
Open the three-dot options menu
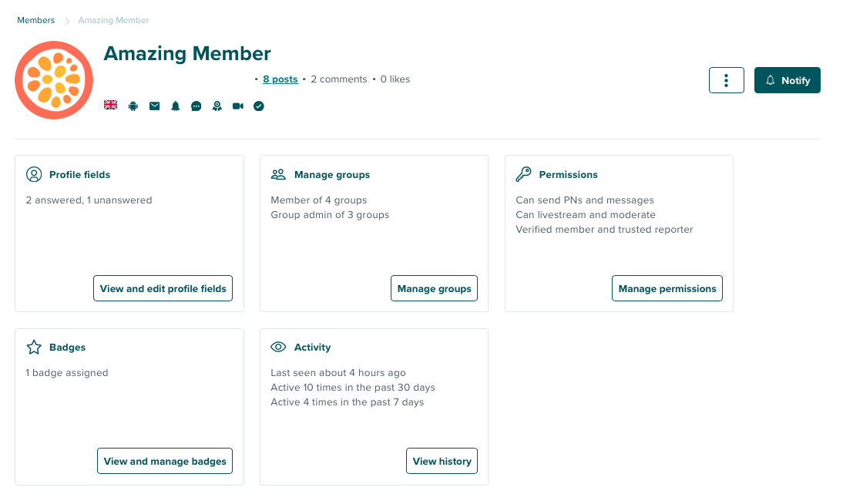tap(726, 79)
